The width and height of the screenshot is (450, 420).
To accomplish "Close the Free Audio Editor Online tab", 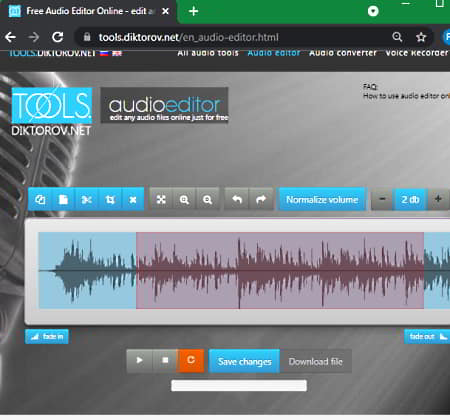I will pos(165,11).
